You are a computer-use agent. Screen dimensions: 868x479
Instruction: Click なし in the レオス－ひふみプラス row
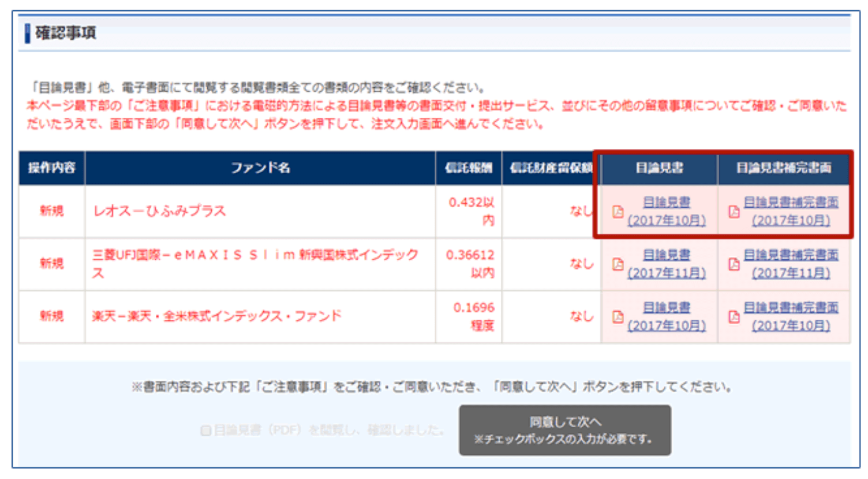(582, 211)
